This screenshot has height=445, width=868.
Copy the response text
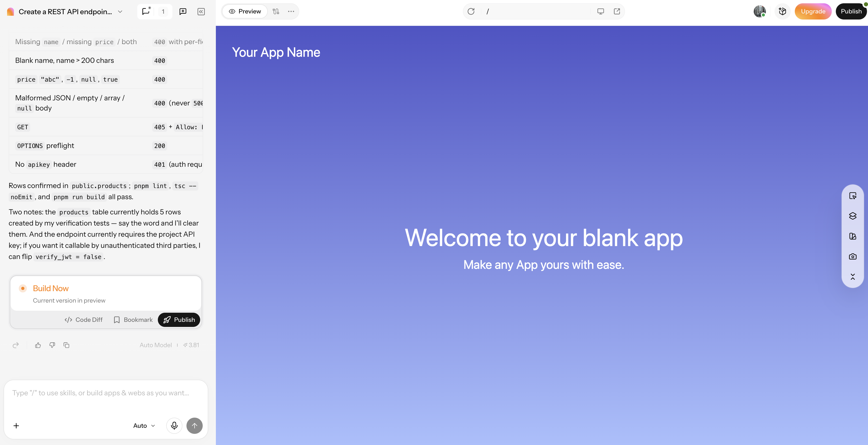click(66, 345)
